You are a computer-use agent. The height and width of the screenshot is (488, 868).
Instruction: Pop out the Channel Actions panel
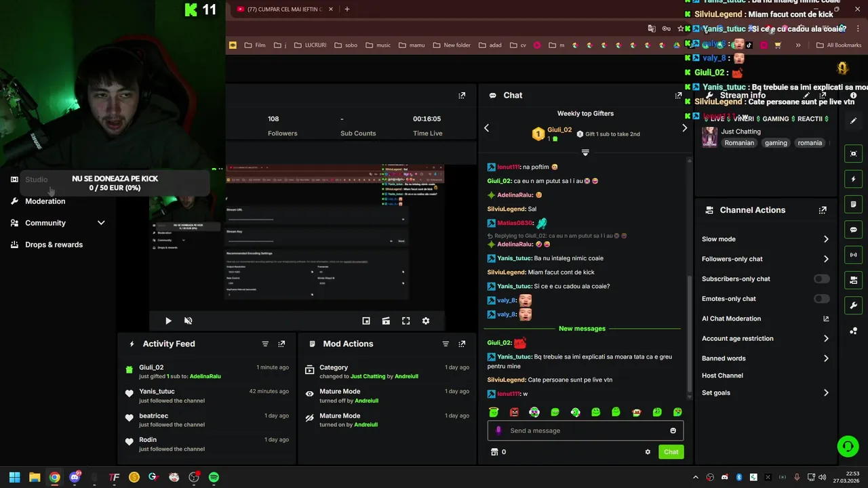(x=823, y=210)
